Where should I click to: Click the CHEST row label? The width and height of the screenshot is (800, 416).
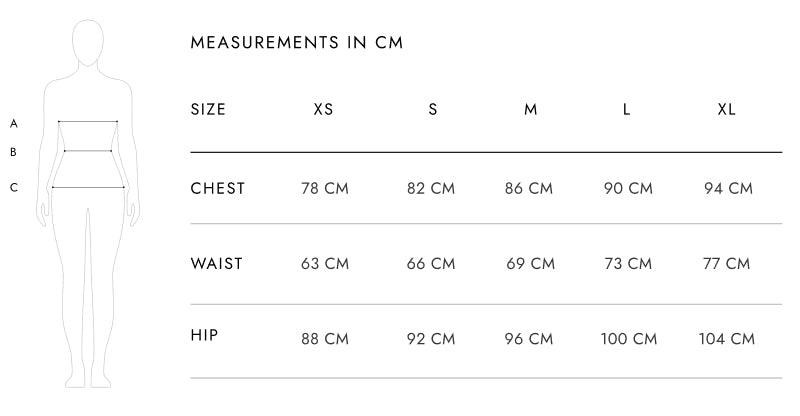pyautogui.click(x=218, y=188)
